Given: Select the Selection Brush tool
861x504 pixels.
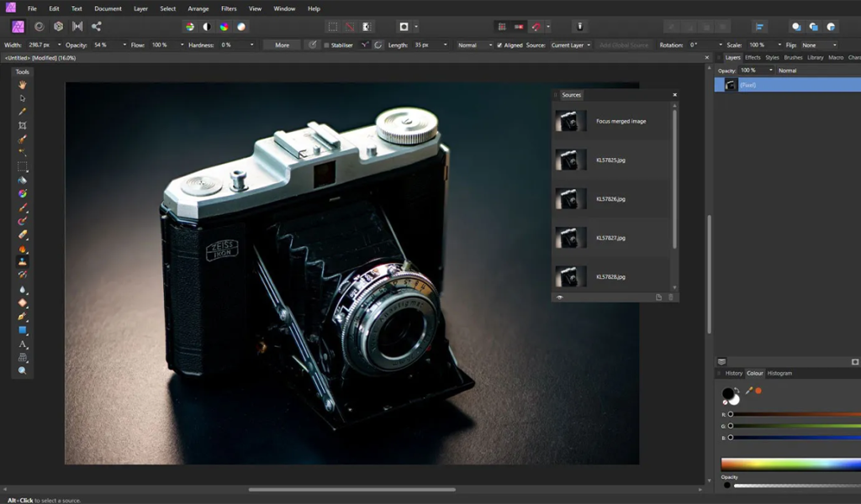Looking at the screenshot, I should coord(23,139).
